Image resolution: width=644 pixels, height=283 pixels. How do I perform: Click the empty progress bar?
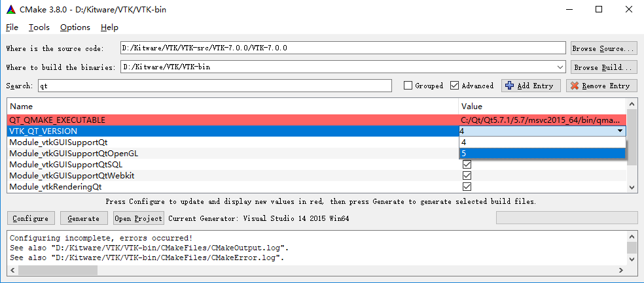[566, 218]
